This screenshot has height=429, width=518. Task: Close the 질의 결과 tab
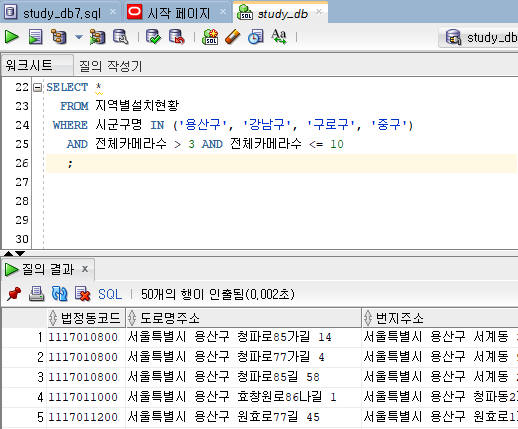85,269
